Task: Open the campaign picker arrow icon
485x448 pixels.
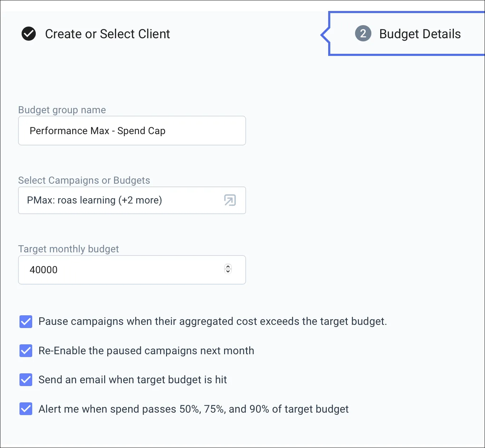Action: [230, 200]
